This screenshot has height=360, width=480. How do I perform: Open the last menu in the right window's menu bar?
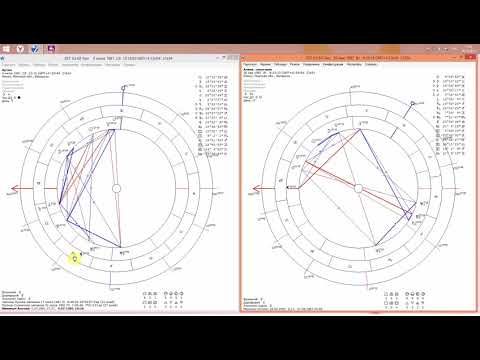[370, 64]
